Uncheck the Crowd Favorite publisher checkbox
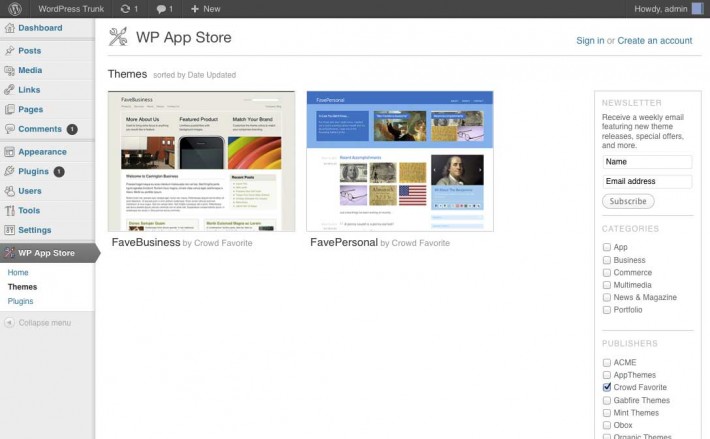Image resolution: width=710 pixels, height=439 pixels. tap(607, 387)
